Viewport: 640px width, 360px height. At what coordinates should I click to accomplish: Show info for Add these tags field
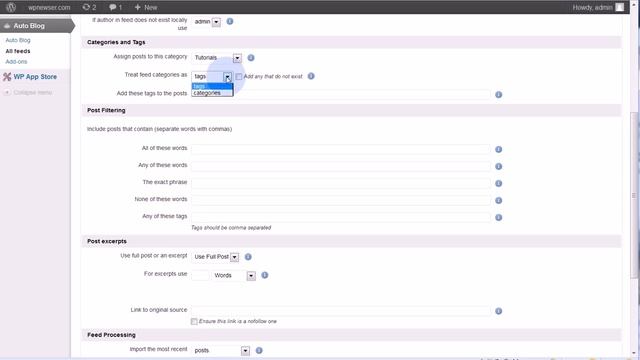pyautogui.click(x=498, y=95)
